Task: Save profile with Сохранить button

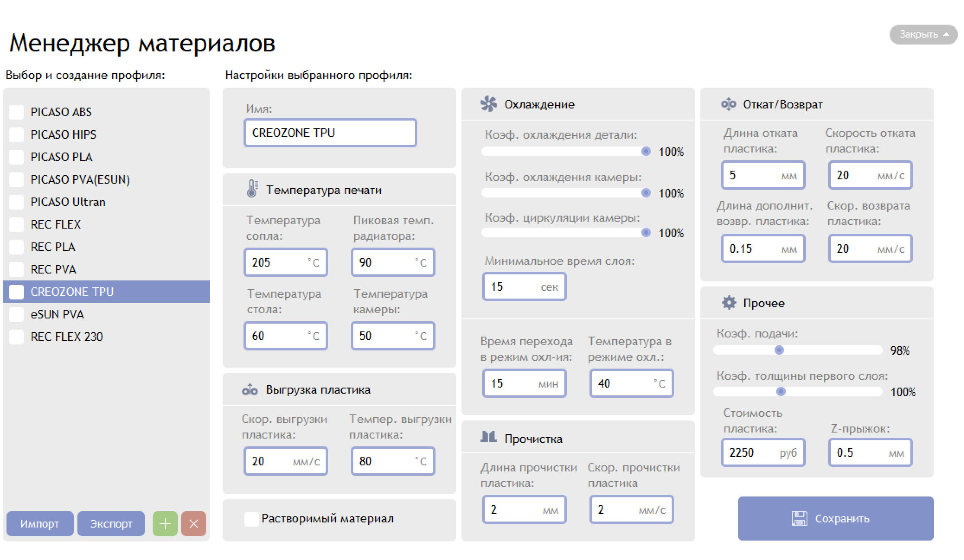Action: 836,519
